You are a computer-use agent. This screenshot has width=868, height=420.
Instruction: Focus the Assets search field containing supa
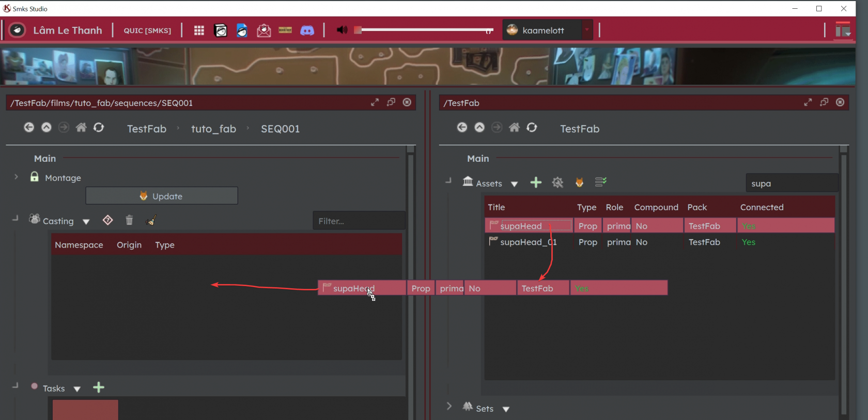click(x=792, y=183)
